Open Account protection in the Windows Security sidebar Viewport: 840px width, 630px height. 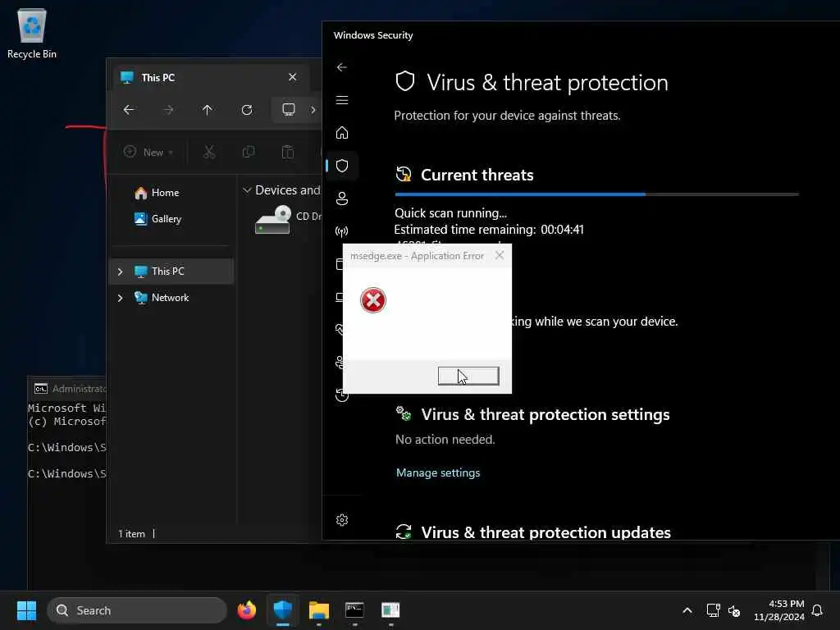[342, 199]
